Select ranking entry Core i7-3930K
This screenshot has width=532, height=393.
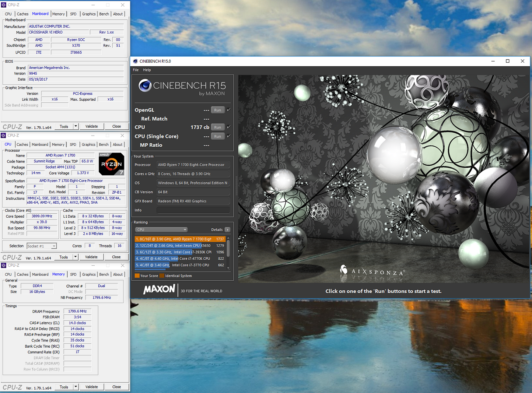coord(180,252)
